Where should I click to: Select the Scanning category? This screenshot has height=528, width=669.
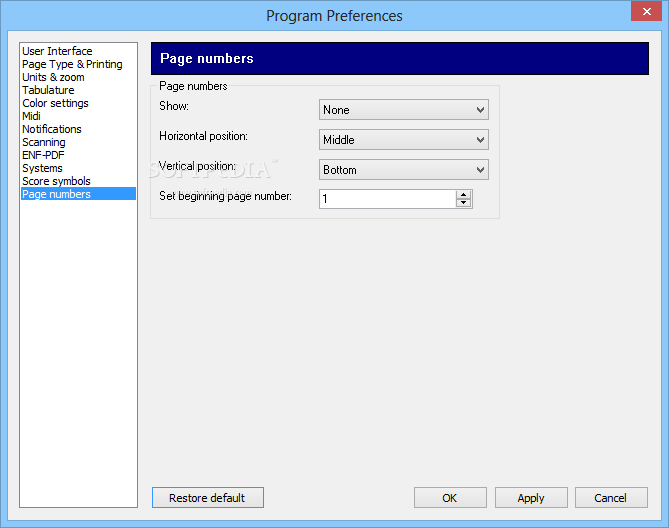(44, 142)
